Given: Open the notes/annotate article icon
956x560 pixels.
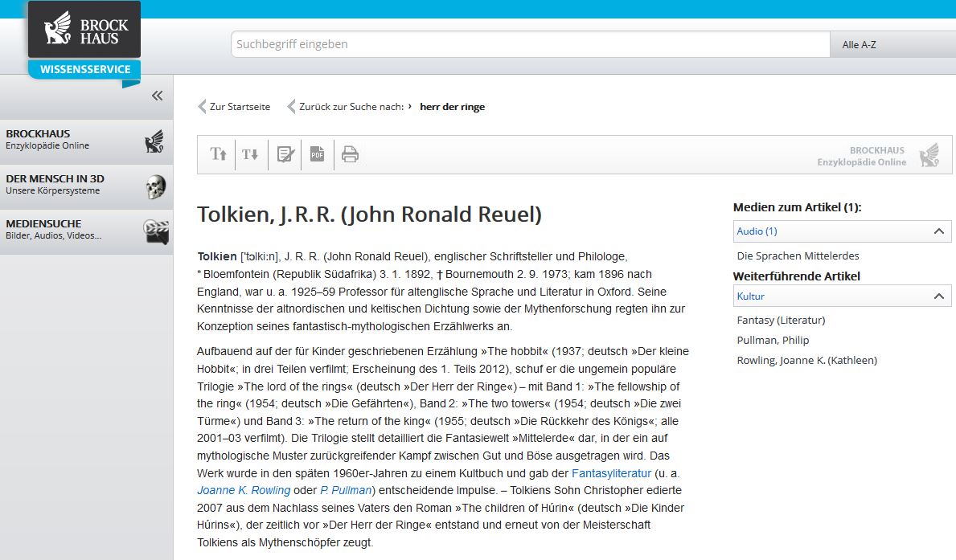Looking at the screenshot, I should pos(285,154).
